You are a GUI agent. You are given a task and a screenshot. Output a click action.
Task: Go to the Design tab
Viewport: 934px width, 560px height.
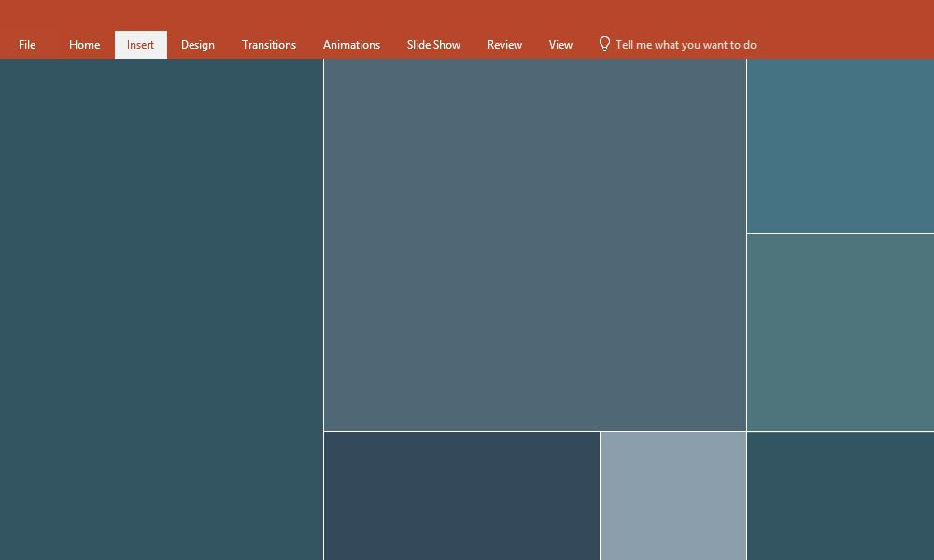pyautogui.click(x=197, y=45)
